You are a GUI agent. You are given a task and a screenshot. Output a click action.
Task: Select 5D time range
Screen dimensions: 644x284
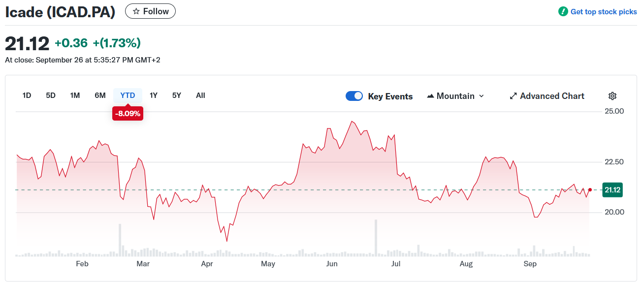[x=51, y=95]
